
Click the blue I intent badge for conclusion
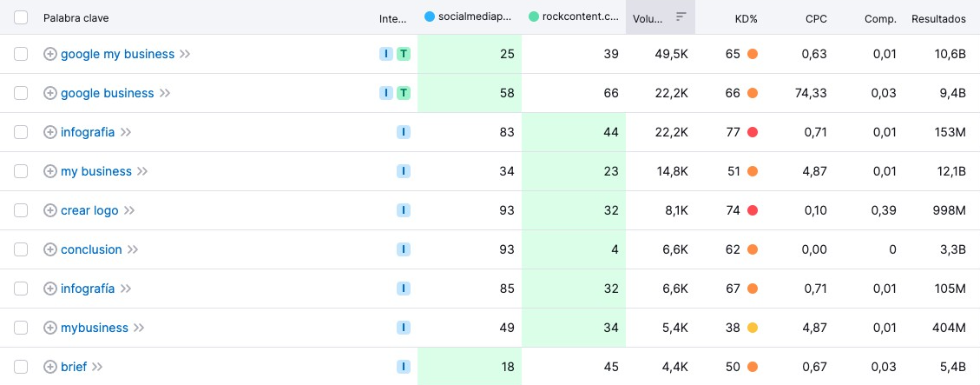coord(404,249)
